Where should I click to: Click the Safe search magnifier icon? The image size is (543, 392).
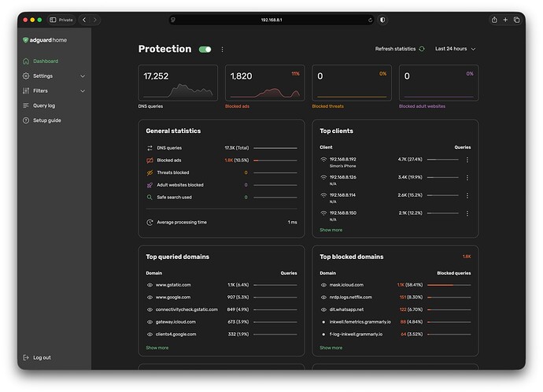click(150, 198)
